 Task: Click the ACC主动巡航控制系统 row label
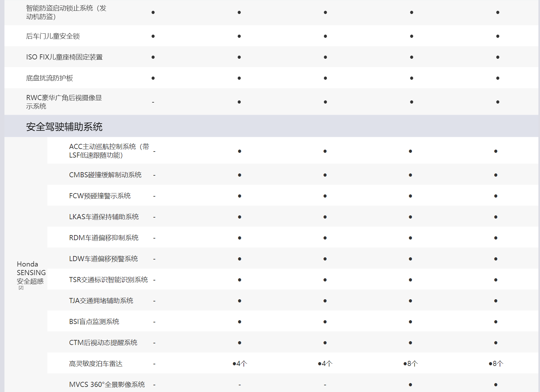point(109,151)
